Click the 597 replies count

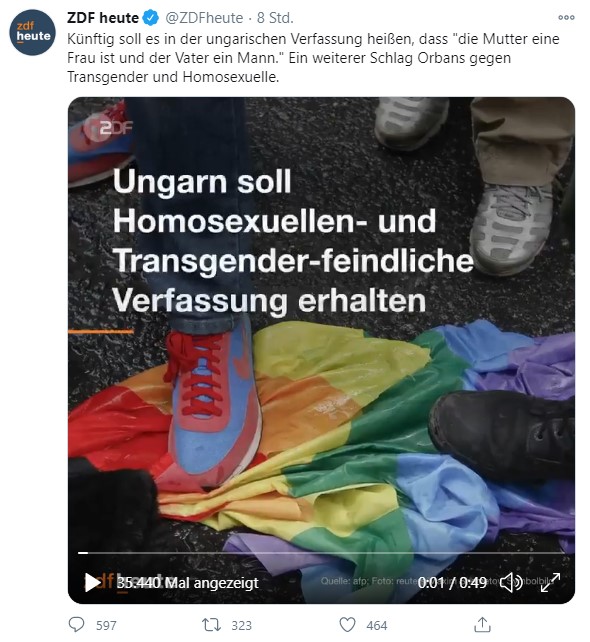pyautogui.click(x=106, y=625)
